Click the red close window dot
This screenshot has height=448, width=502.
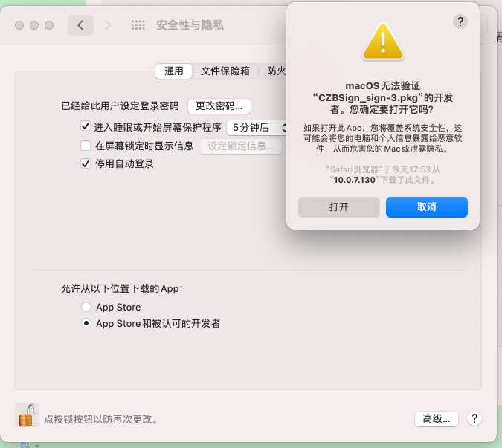[19, 25]
